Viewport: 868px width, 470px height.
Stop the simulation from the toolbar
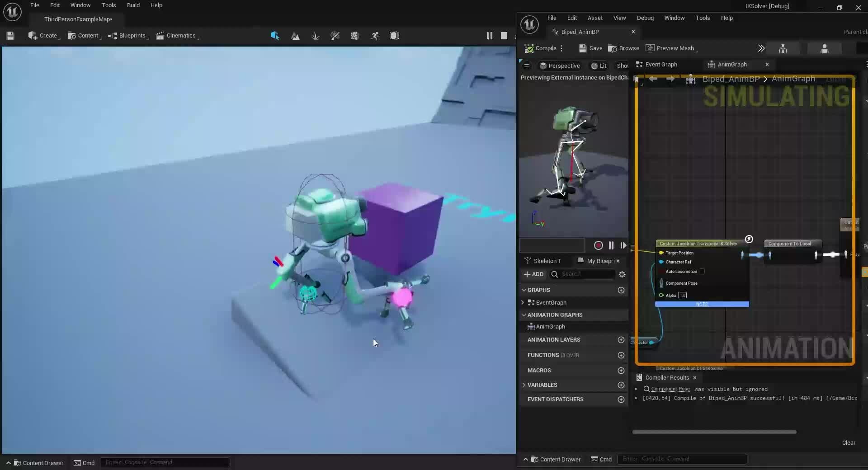(504, 36)
